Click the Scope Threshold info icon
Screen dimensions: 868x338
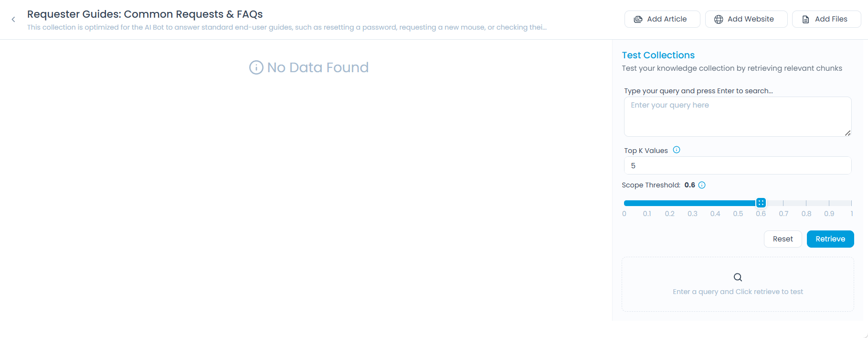(x=702, y=185)
